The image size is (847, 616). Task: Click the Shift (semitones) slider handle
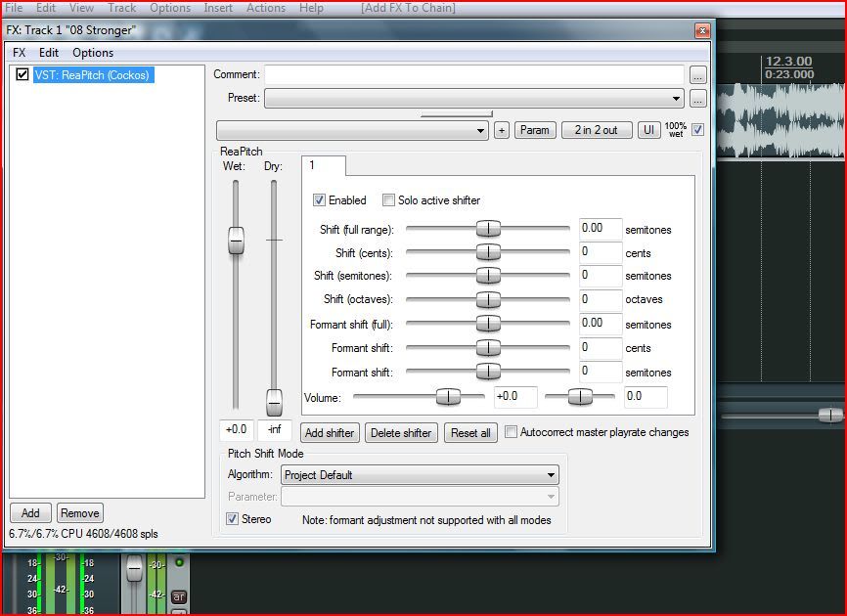[488, 276]
